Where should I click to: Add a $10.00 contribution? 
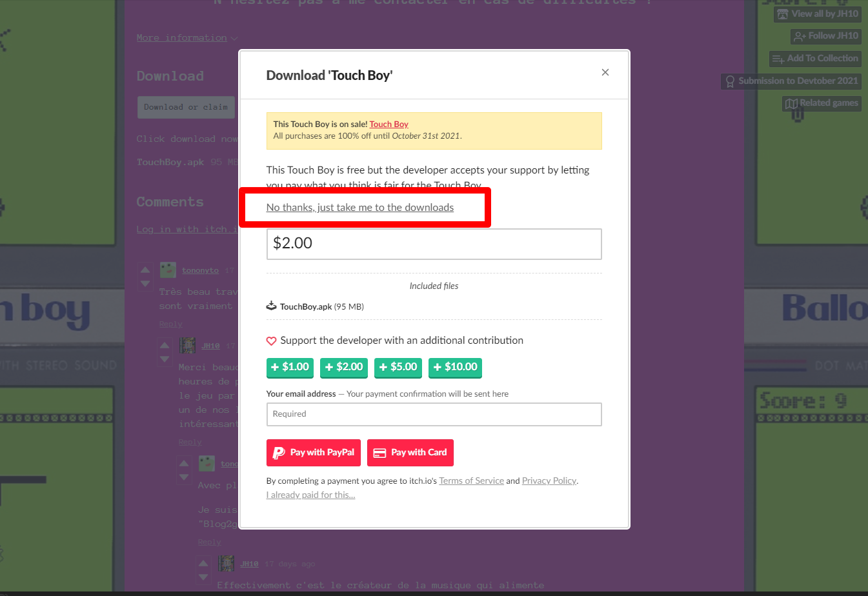point(455,367)
